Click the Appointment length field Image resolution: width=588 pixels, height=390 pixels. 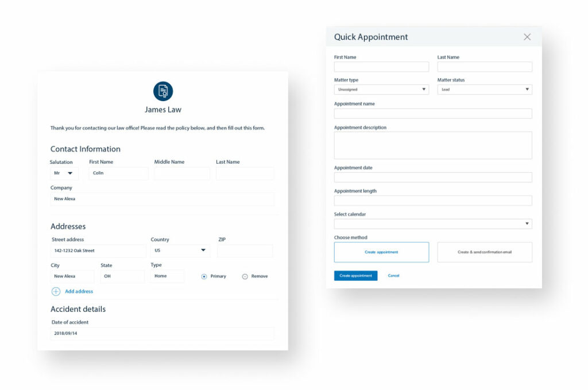(x=433, y=200)
